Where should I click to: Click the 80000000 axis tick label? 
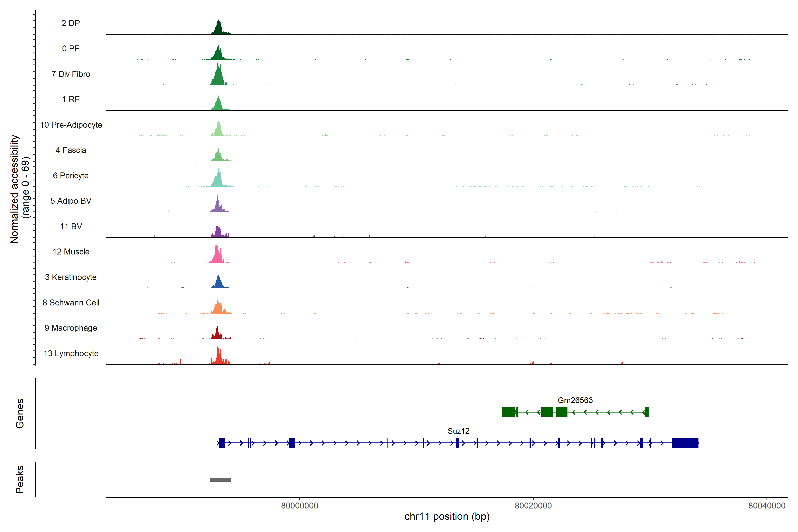tap(300, 506)
